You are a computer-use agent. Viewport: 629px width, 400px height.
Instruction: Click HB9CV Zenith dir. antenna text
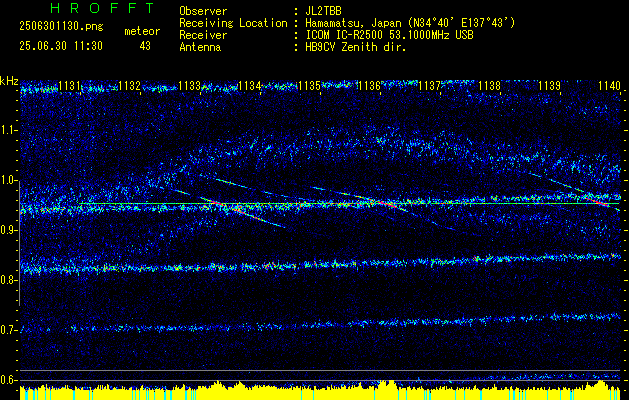click(356, 47)
